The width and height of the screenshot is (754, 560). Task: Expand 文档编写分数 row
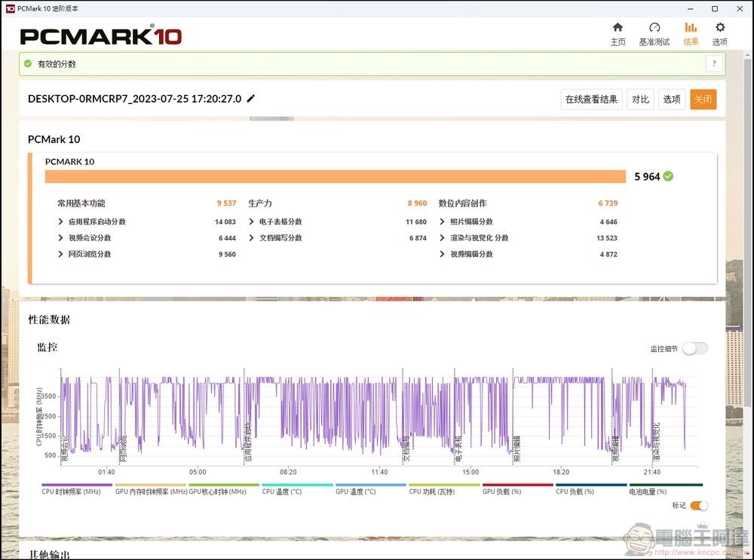tap(252, 238)
